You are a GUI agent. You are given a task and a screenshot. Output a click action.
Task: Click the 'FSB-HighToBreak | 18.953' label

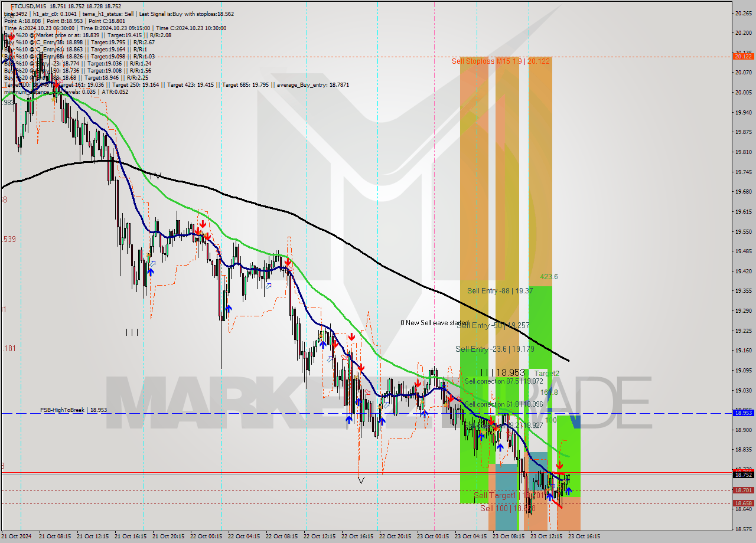coord(73,410)
